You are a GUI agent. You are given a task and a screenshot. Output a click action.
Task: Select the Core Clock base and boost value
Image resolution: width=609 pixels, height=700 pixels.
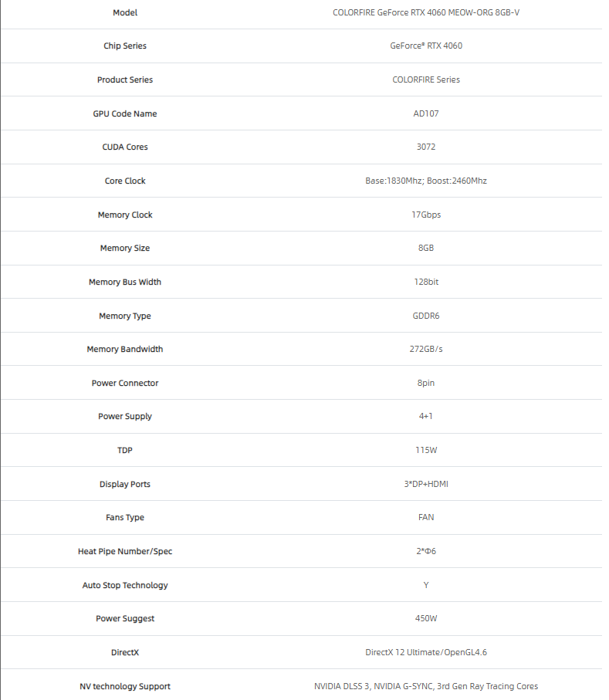(426, 181)
